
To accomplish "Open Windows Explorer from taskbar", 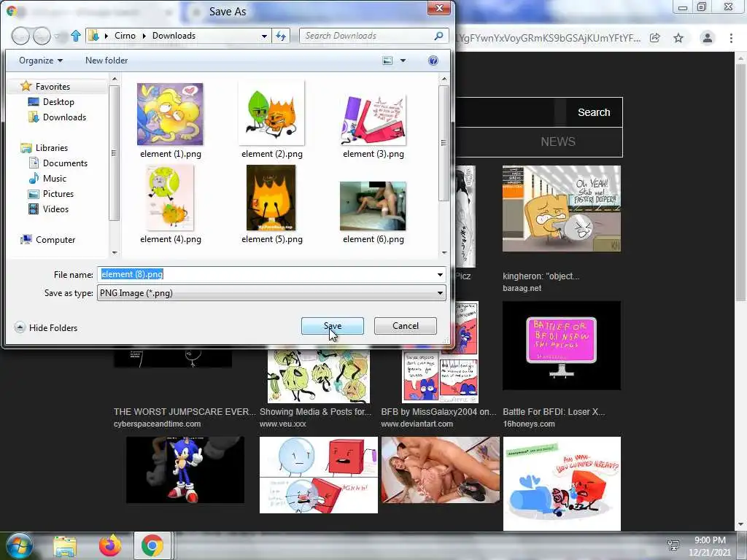I will (x=65, y=546).
